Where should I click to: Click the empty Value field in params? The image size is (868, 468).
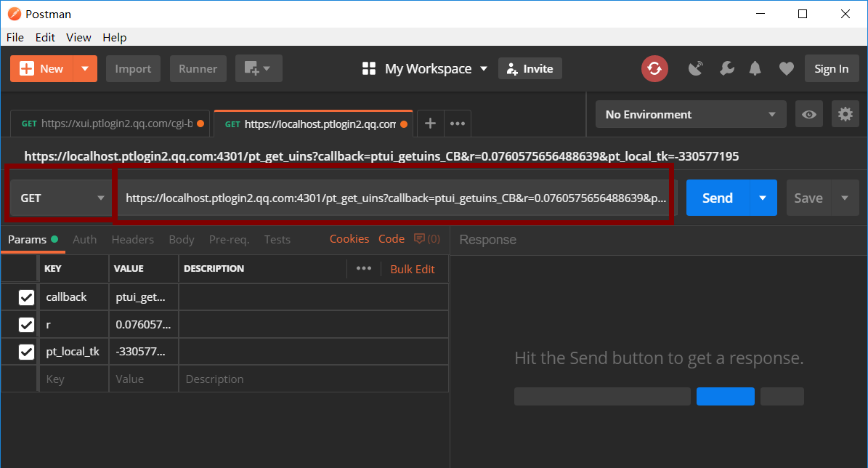point(144,379)
